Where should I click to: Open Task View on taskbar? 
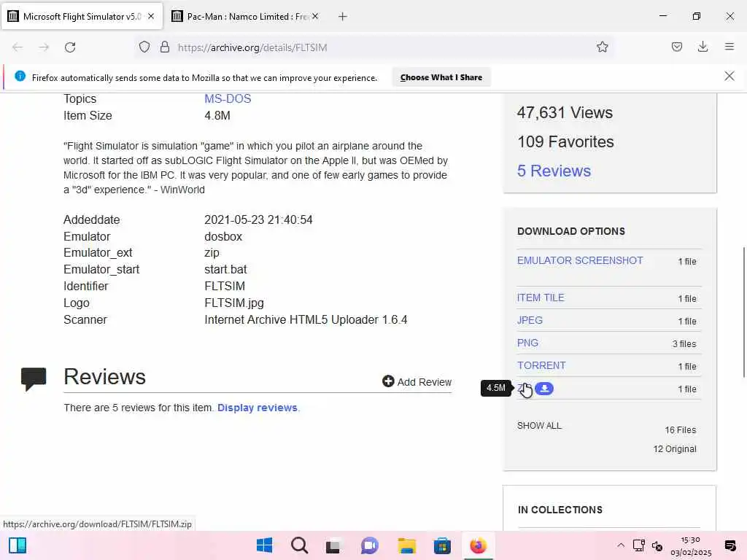point(334,545)
